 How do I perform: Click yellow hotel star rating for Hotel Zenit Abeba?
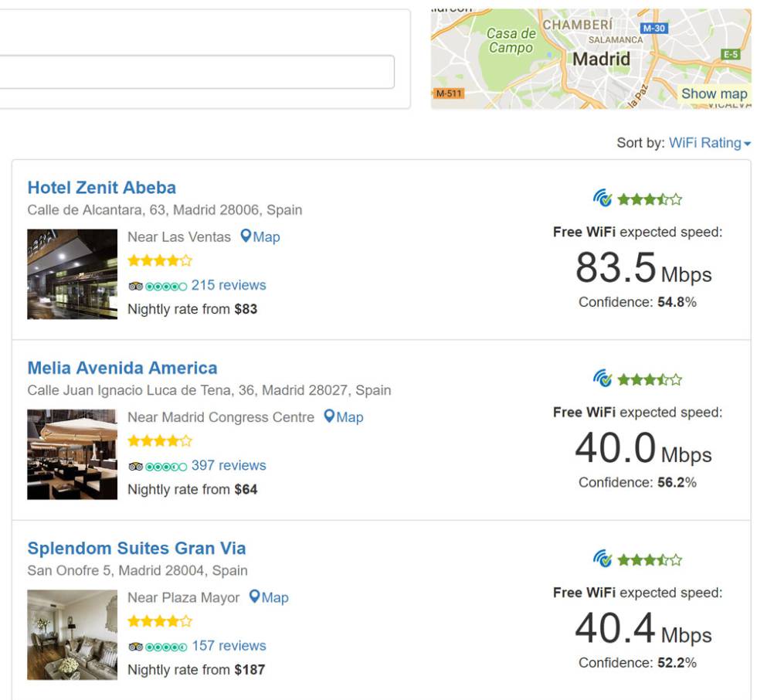pyautogui.click(x=160, y=260)
